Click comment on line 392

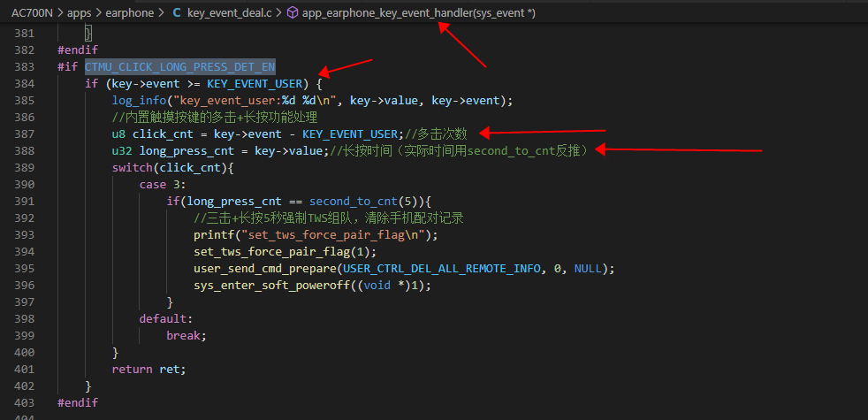click(x=328, y=218)
